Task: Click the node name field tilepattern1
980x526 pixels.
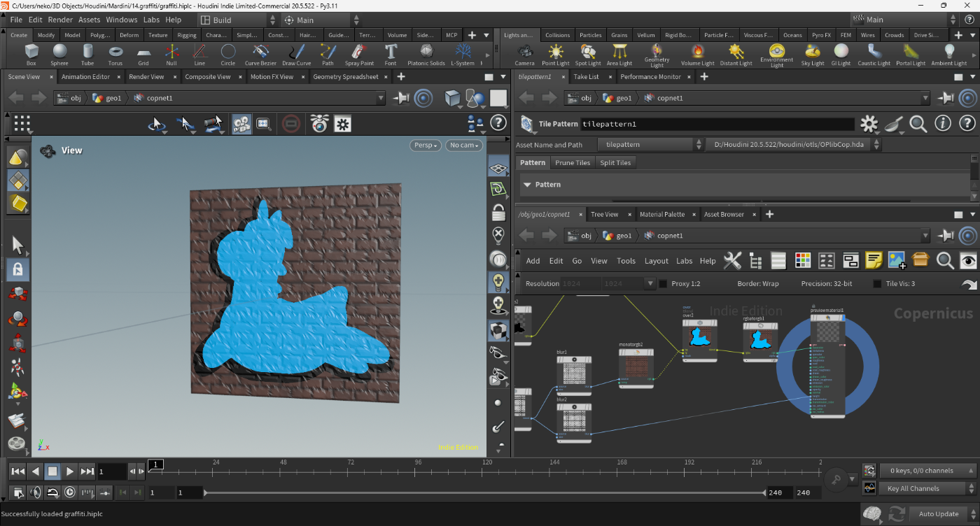Action: pos(717,124)
